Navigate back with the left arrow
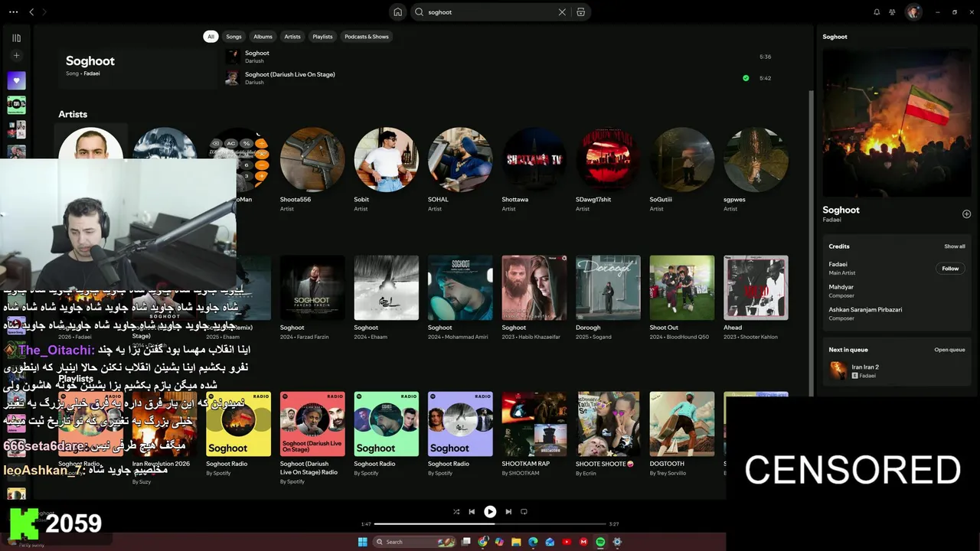This screenshot has height=551, width=980. point(31,12)
